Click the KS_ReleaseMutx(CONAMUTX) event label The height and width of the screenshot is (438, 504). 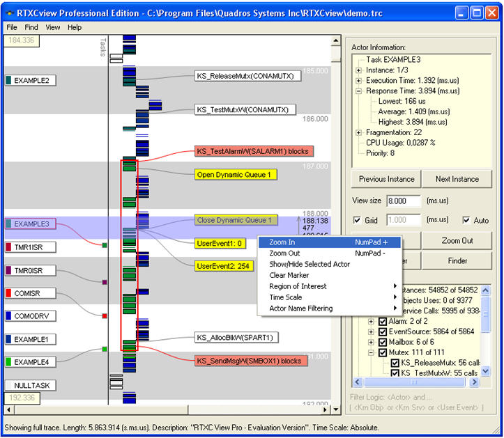[248, 76]
